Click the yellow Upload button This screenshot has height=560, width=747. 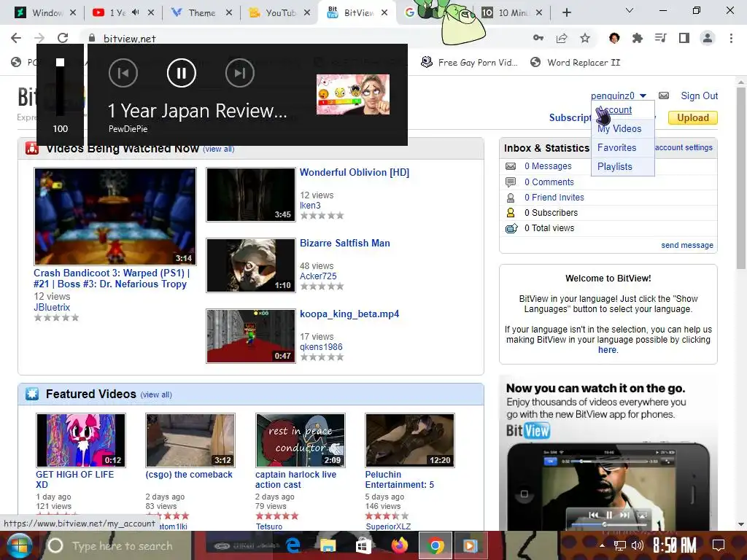693,117
